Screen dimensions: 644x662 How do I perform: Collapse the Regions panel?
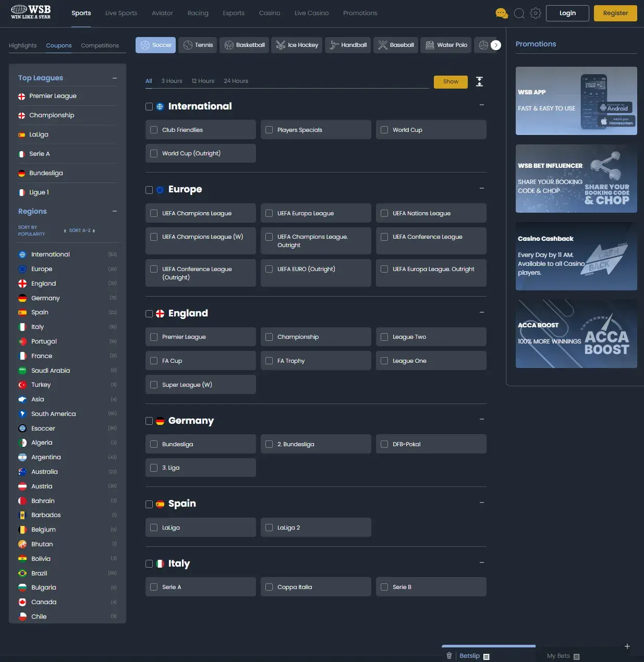[x=115, y=211]
